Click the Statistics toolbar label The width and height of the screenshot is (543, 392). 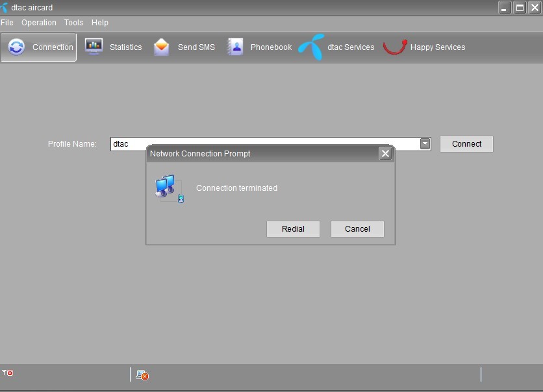click(126, 47)
